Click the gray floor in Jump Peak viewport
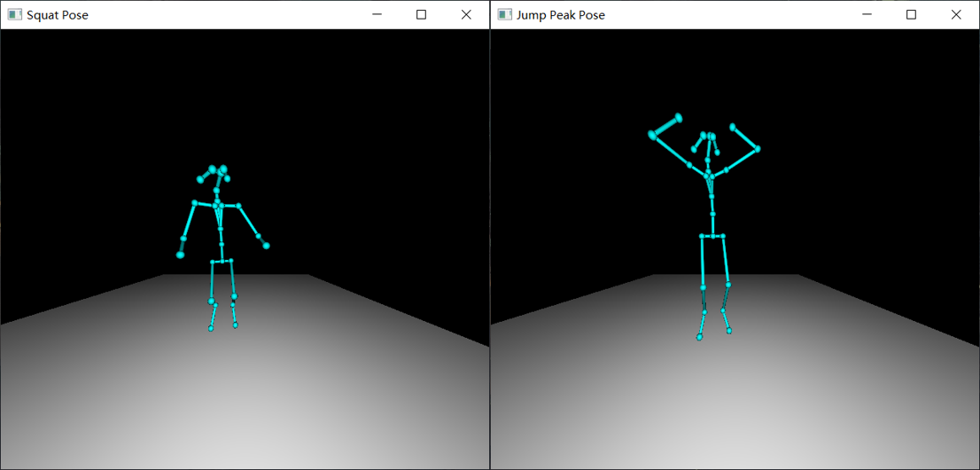Screen dimensions: 980x470 735,399
